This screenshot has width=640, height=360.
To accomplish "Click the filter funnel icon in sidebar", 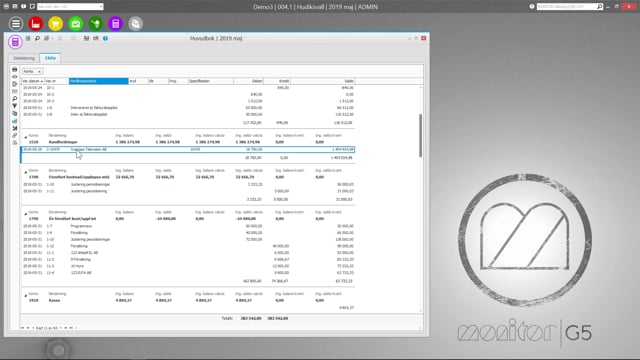I will (x=14, y=106).
